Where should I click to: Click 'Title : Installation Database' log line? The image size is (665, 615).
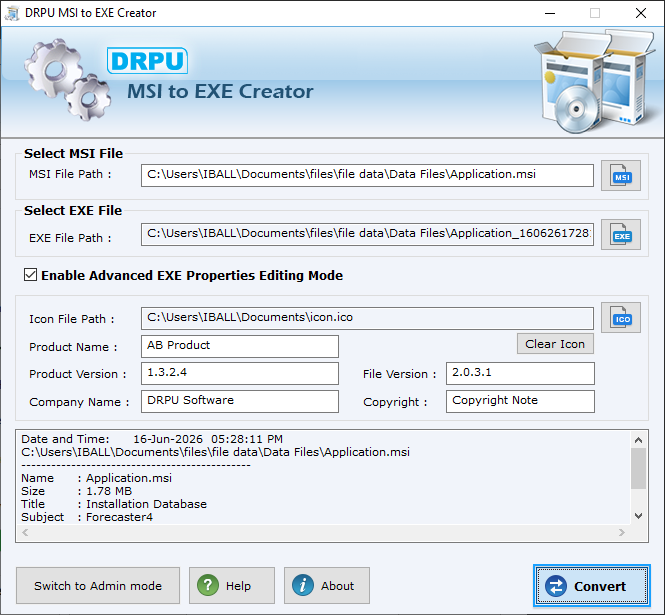(114, 504)
